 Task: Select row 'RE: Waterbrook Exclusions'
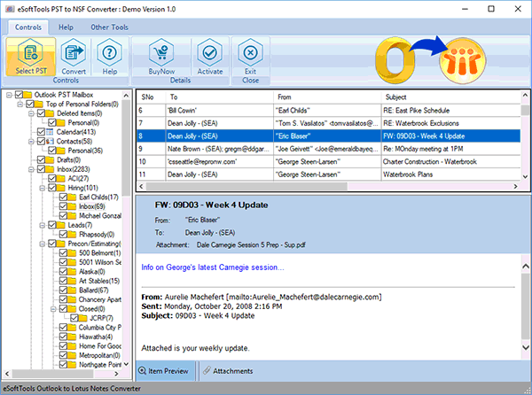[328, 123]
